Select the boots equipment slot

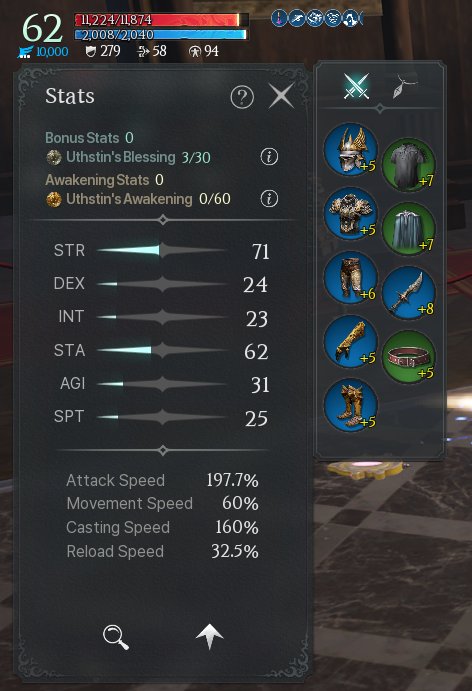coord(351,405)
